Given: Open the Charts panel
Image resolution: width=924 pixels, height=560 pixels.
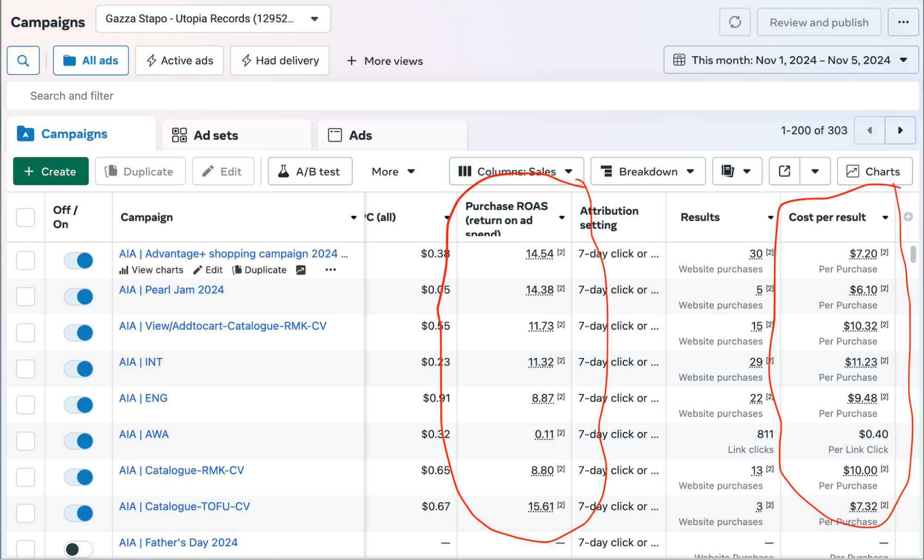Looking at the screenshot, I should [874, 171].
